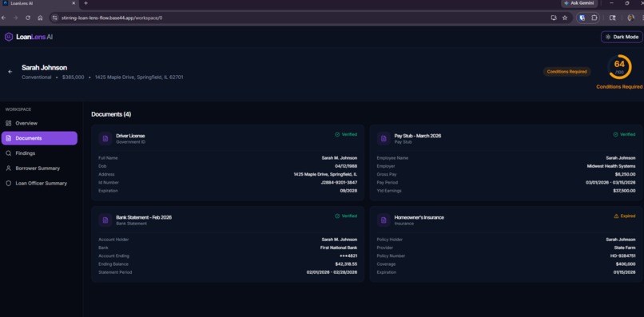Reload the page in browser
644x317 pixels.
click(28, 18)
